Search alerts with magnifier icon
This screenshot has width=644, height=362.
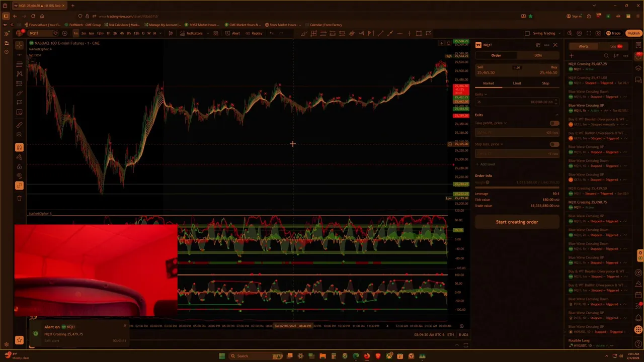point(606,56)
